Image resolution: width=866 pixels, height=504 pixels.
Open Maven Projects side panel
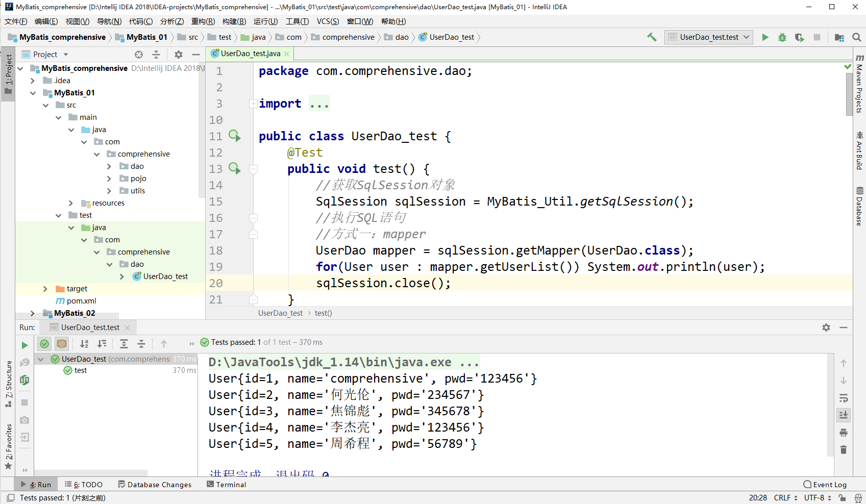point(859,83)
